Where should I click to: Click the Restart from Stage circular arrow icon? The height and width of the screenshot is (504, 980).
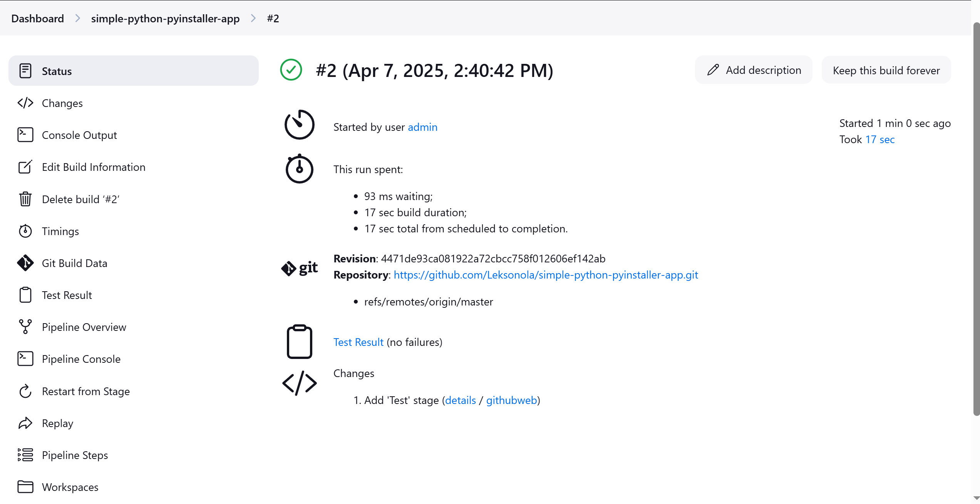pyautogui.click(x=25, y=391)
